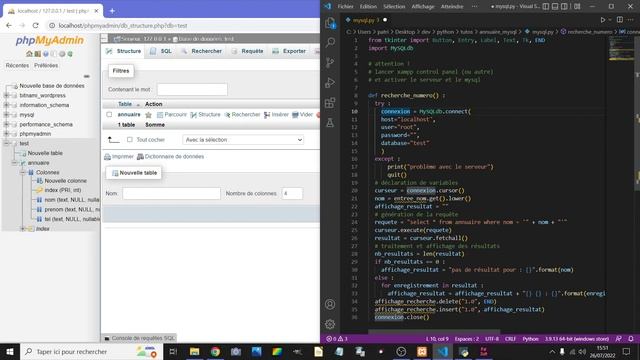Go to phpMyAdmin home icon

(29, 54)
